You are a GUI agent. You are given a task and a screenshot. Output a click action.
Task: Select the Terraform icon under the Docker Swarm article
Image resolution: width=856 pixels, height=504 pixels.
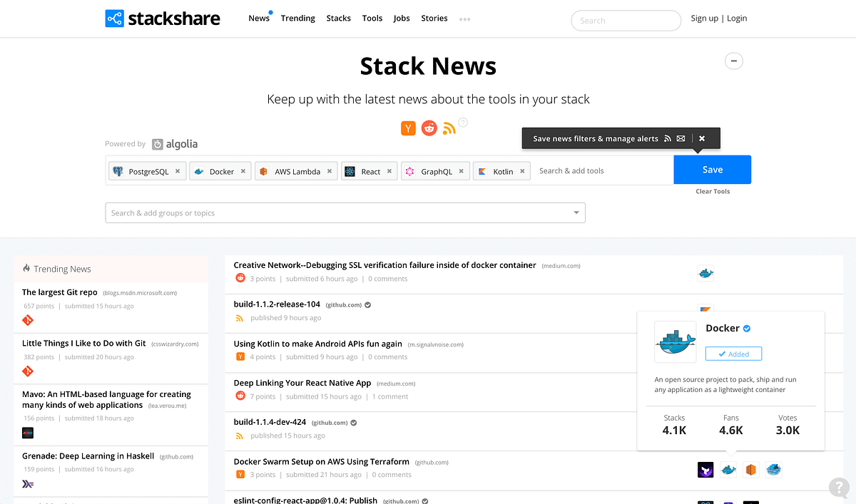tap(705, 469)
